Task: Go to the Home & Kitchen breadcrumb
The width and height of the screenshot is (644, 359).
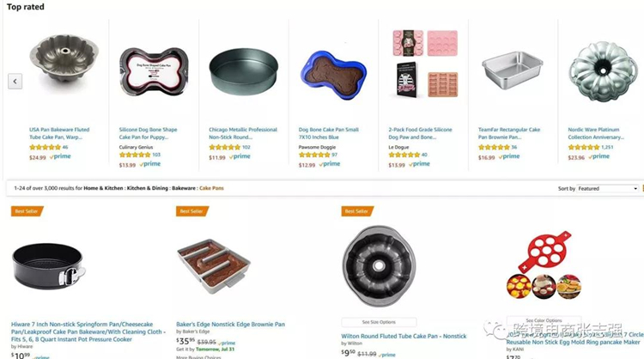Action: click(x=103, y=188)
